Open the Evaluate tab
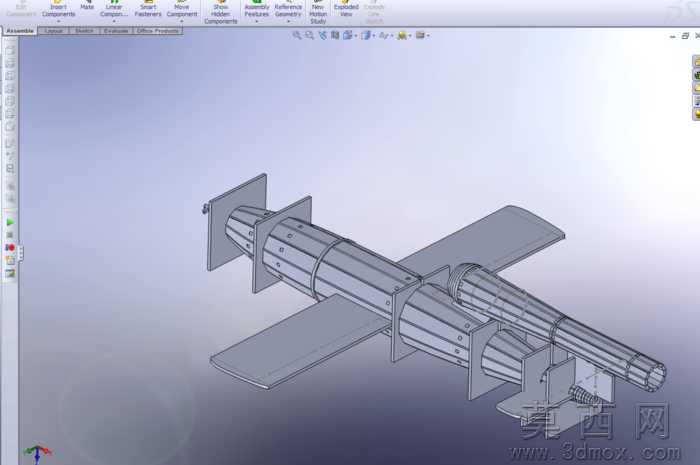This screenshot has height=465, width=700. coord(116,31)
